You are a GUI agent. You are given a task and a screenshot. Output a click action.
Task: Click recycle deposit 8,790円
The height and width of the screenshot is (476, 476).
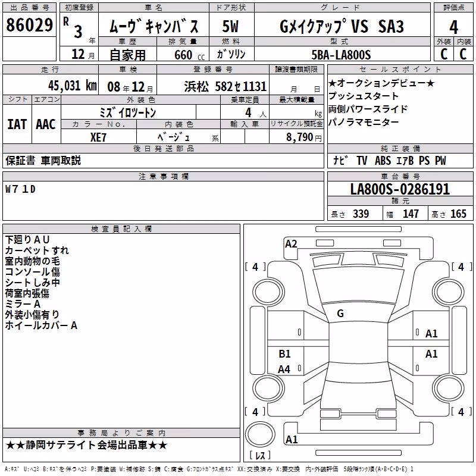coord(304,137)
